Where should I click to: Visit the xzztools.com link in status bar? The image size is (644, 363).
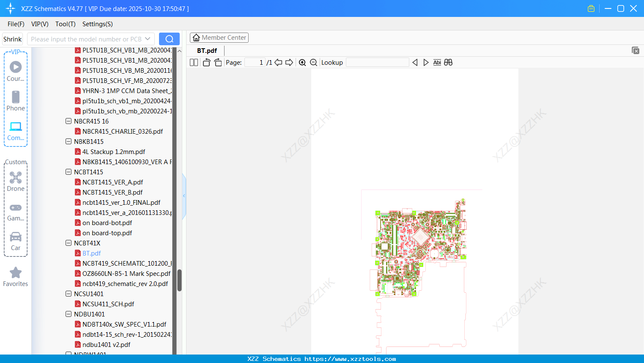pos(350,359)
